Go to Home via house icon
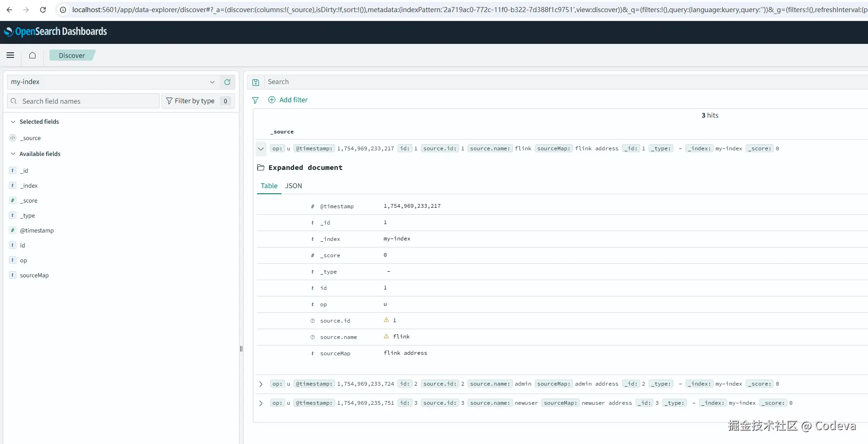Screen dimensions: 868x444 [32, 55]
